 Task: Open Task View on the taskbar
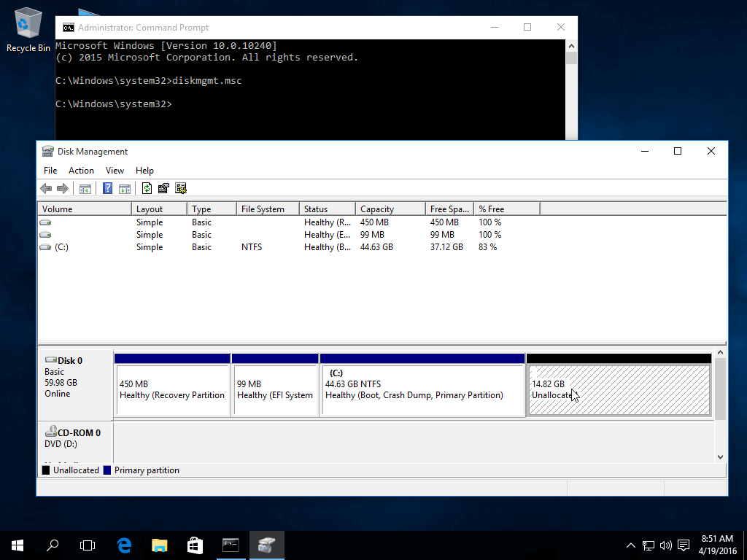[x=88, y=545]
